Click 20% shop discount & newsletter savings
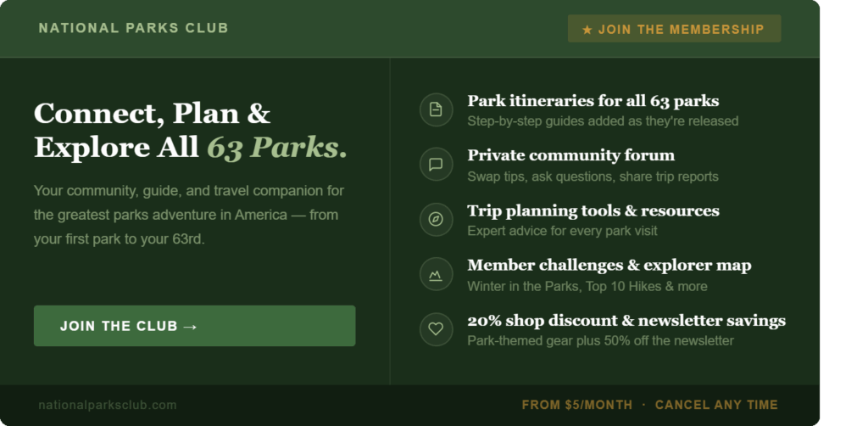This screenshot has height=426, width=868. [x=626, y=321]
